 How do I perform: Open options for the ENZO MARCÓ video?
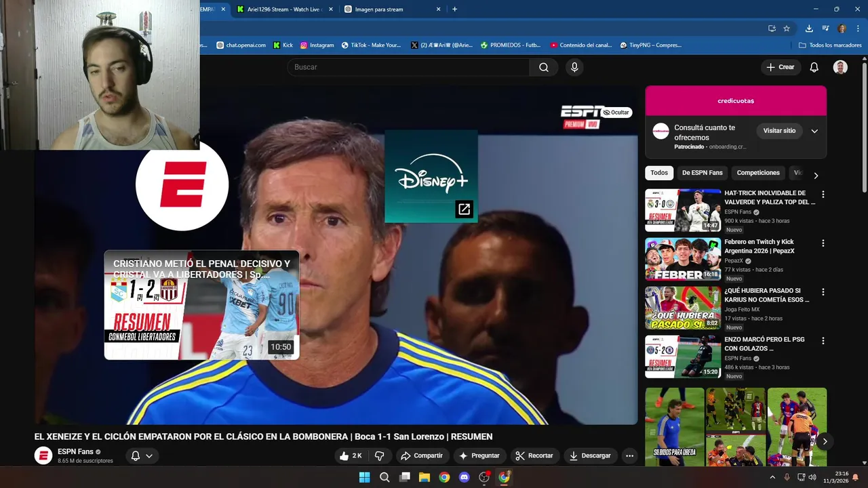(823, 341)
